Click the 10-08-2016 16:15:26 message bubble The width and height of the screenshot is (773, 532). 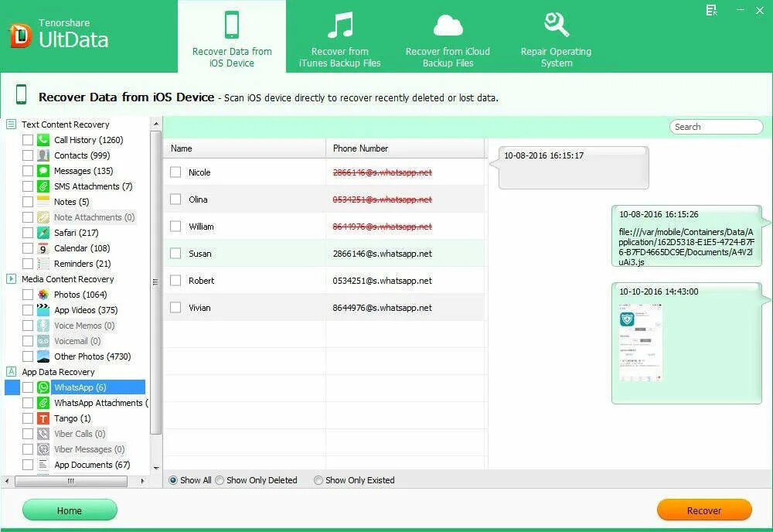pos(686,236)
